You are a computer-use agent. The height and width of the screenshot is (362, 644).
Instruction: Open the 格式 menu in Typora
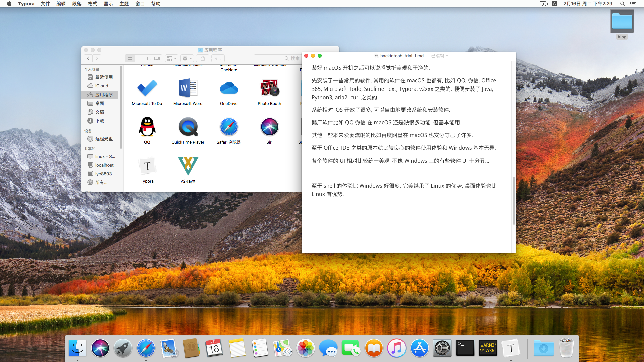pos(92,4)
